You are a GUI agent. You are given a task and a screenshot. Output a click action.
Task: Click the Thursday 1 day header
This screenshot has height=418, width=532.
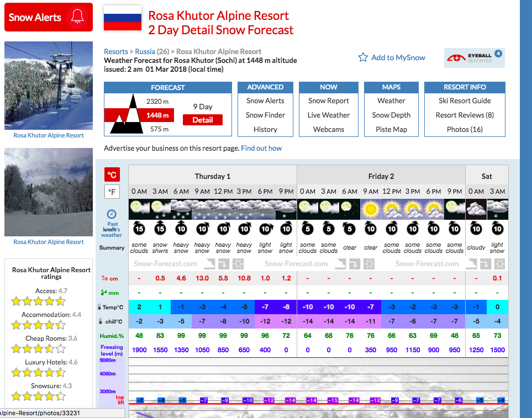click(212, 176)
